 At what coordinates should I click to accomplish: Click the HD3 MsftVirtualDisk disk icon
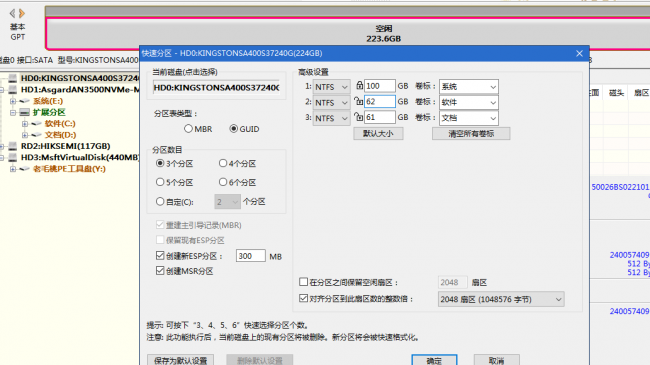tap(13, 157)
